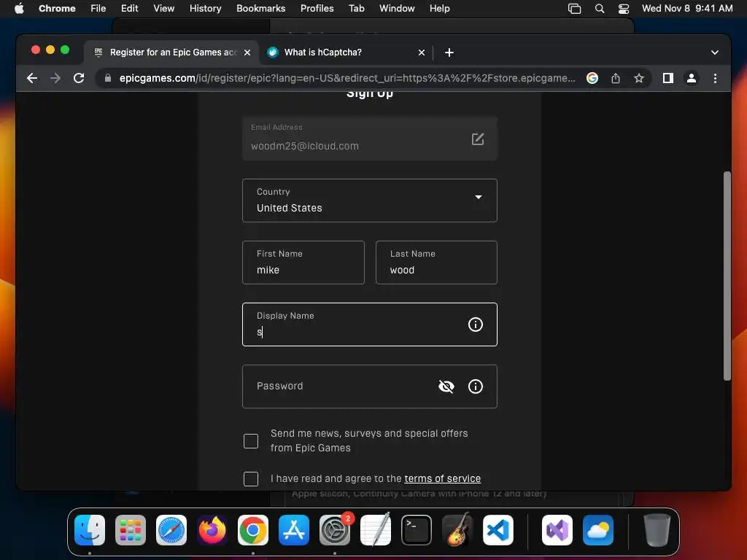This screenshot has width=747, height=560.
Task: Open the App Store from the dock
Action: tap(294, 530)
